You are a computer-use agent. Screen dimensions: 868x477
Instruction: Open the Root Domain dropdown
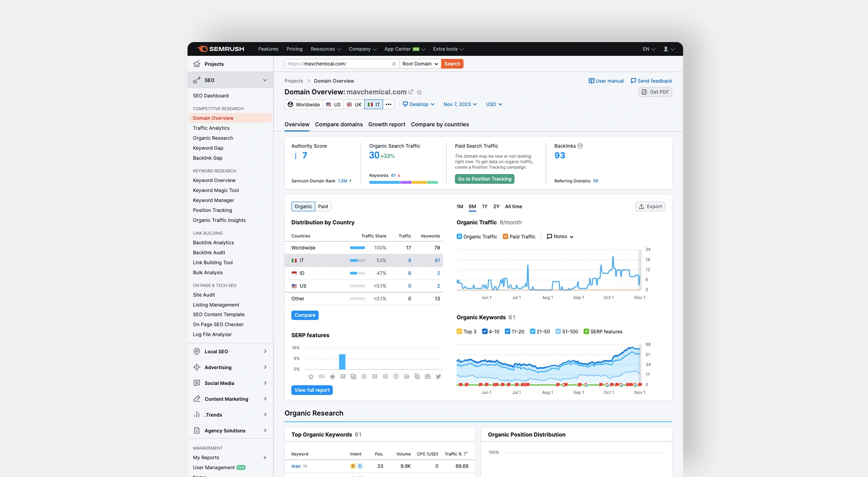coord(420,64)
